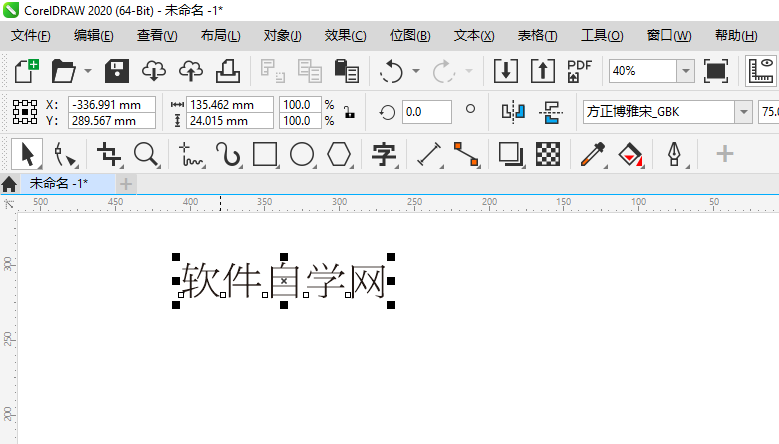This screenshot has height=444, width=779.
Task: Select the Freehand tool
Action: tap(191, 154)
